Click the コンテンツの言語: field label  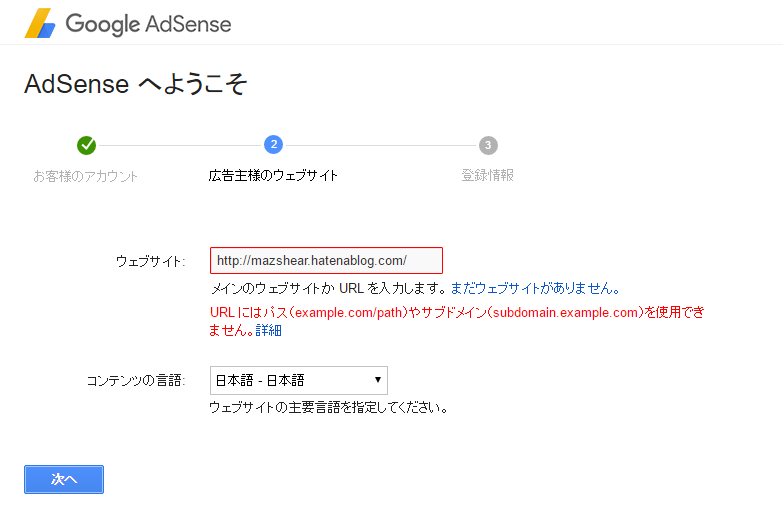136,381
